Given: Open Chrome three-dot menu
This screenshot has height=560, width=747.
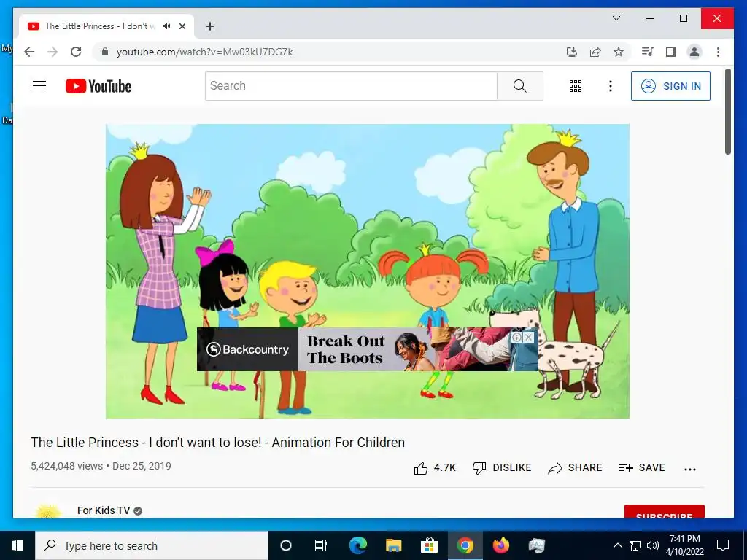Looking at the screenshot, I should tap(718, 52).
